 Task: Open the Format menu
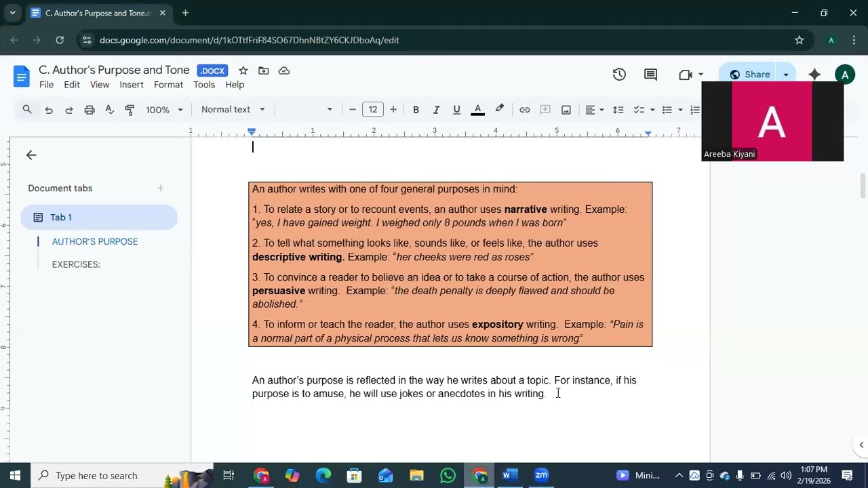(x=168, y=85)
